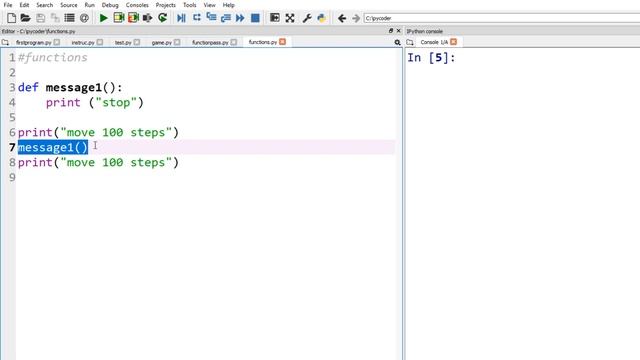
Task: Open the Search menu
Action: coord(44,5)
